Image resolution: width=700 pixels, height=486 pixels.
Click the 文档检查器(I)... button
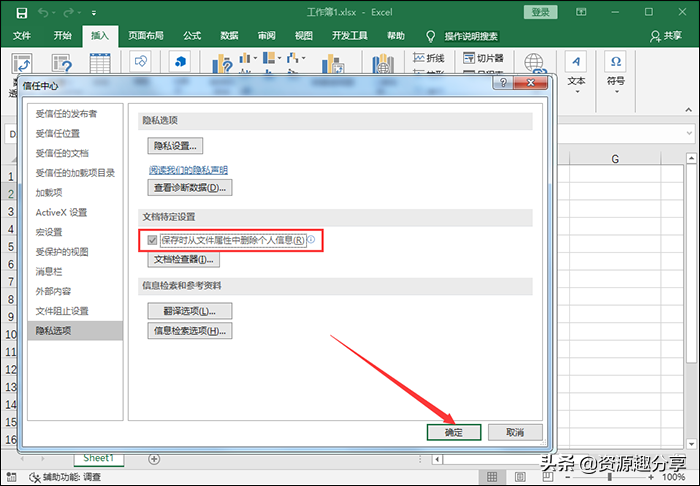pyautogui.click(x=183, y=259)
